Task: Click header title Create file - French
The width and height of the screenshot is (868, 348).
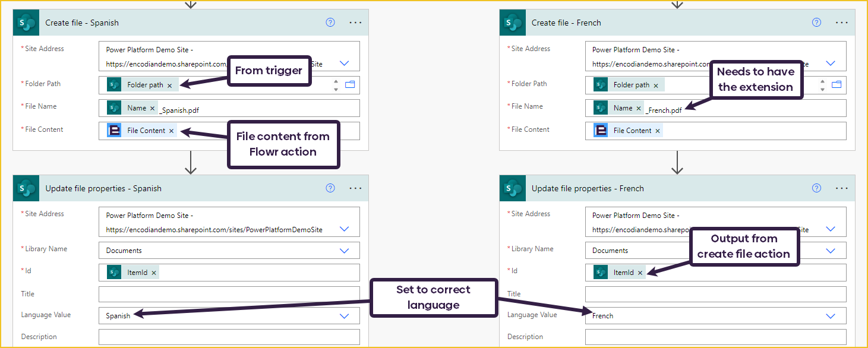Action: (566, 23)
